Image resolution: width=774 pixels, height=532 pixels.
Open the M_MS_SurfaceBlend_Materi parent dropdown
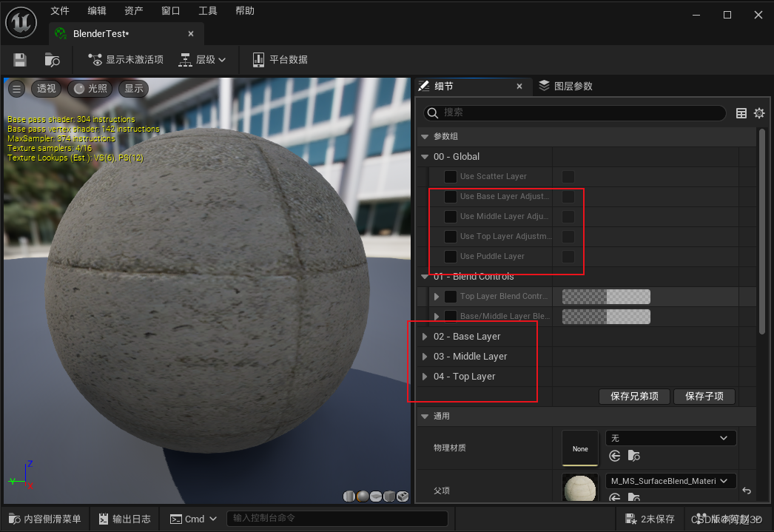671,481
